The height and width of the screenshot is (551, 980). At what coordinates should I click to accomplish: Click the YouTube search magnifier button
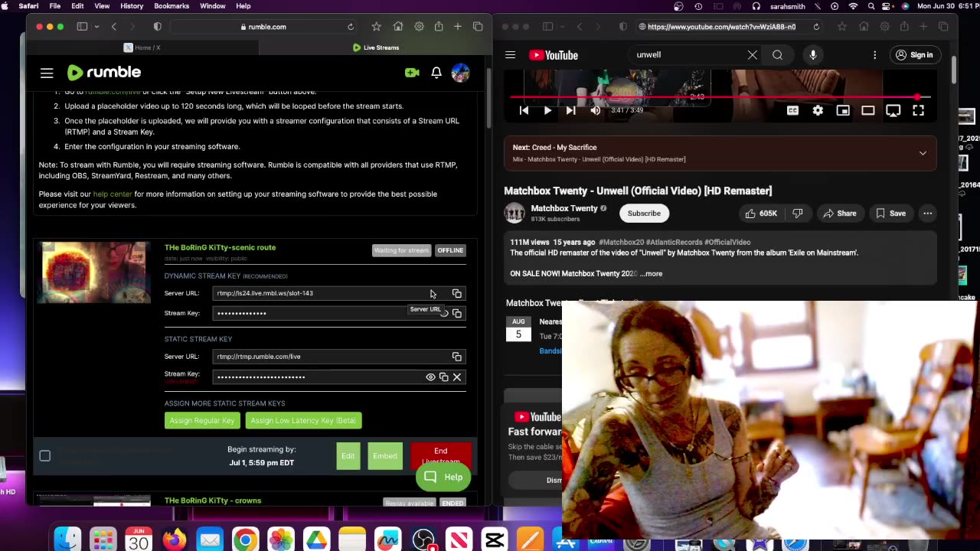pos(777,55)
